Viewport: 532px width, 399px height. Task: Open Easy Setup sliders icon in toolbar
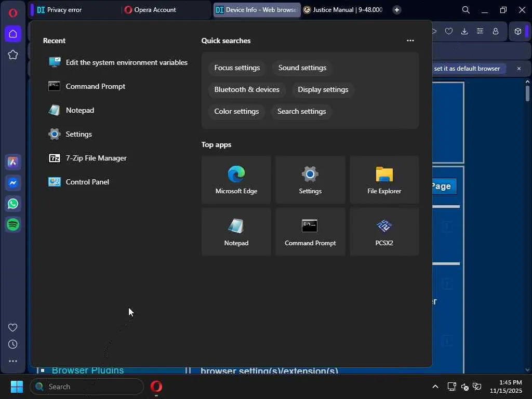point(480,31)
